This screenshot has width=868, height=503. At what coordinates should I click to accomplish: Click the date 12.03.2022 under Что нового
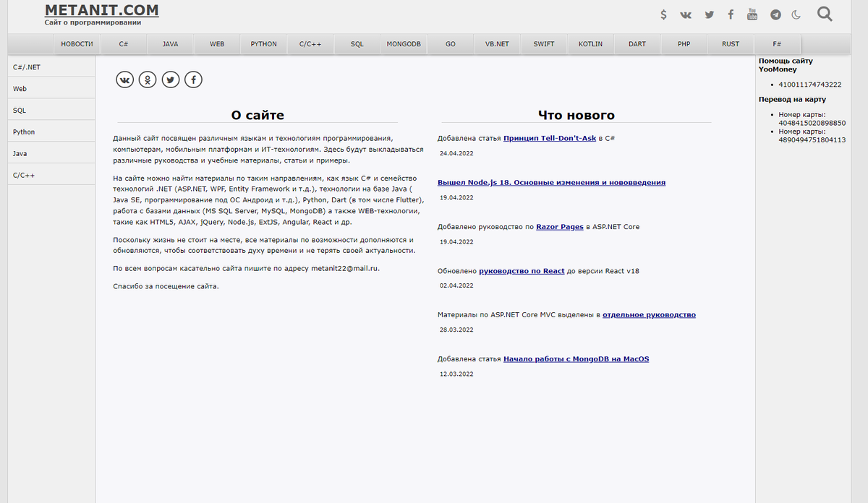456,374
